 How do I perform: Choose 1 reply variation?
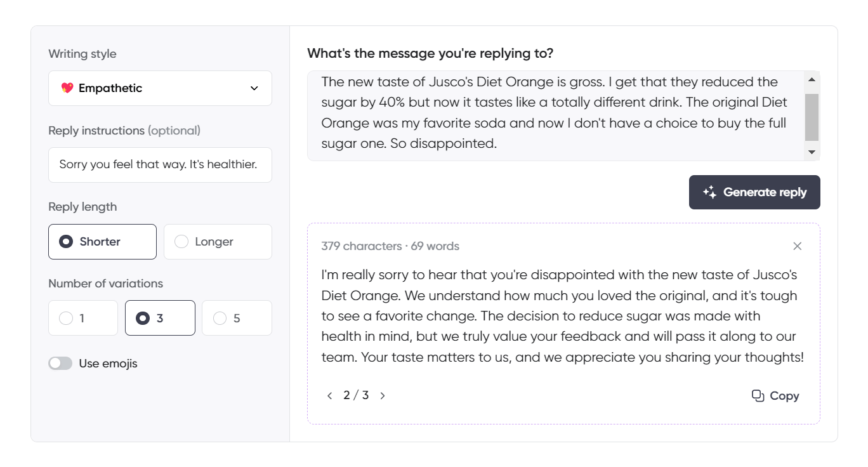click(x=82, y=318)
